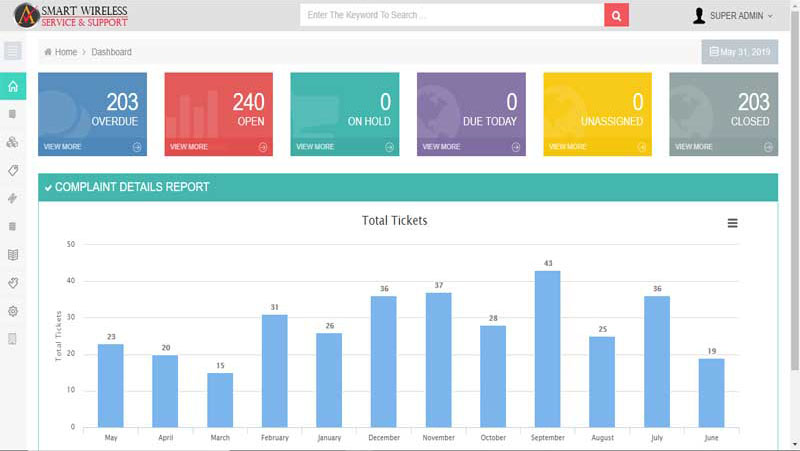800x451 pixels.
Task: Open the settings gear in sidebar
Action: (x=13, y=311)
